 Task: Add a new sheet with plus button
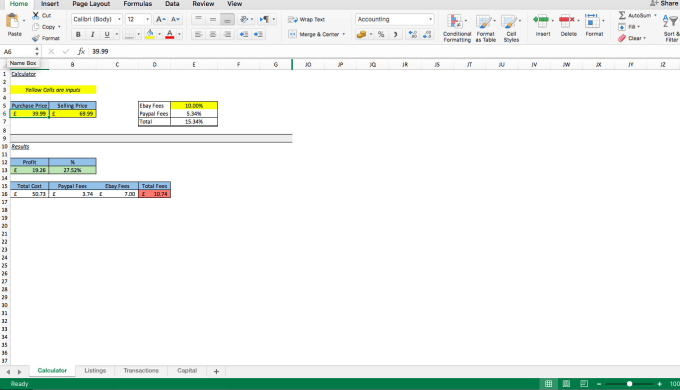[x=216, y=371]
